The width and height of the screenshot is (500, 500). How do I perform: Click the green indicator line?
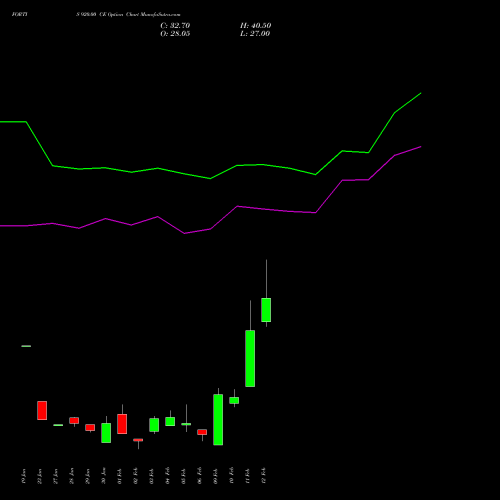pos(210,178)
